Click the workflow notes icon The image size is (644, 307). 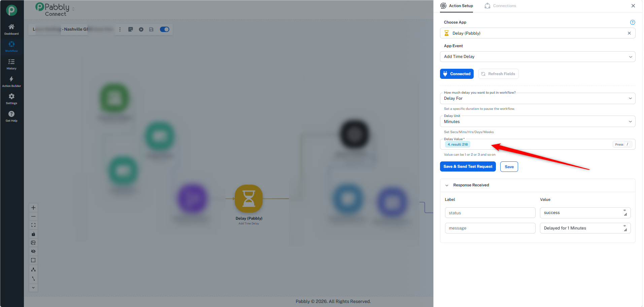[x=131, y=29]
